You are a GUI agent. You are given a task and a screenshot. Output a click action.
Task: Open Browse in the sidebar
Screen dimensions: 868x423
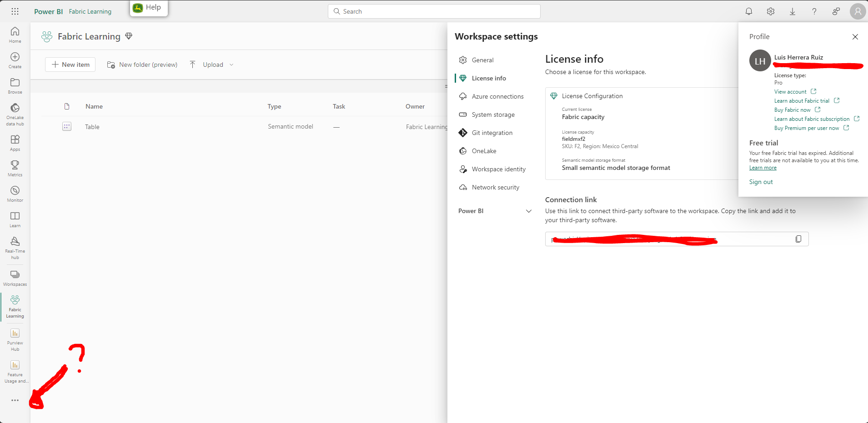click(x=15, y=85)
